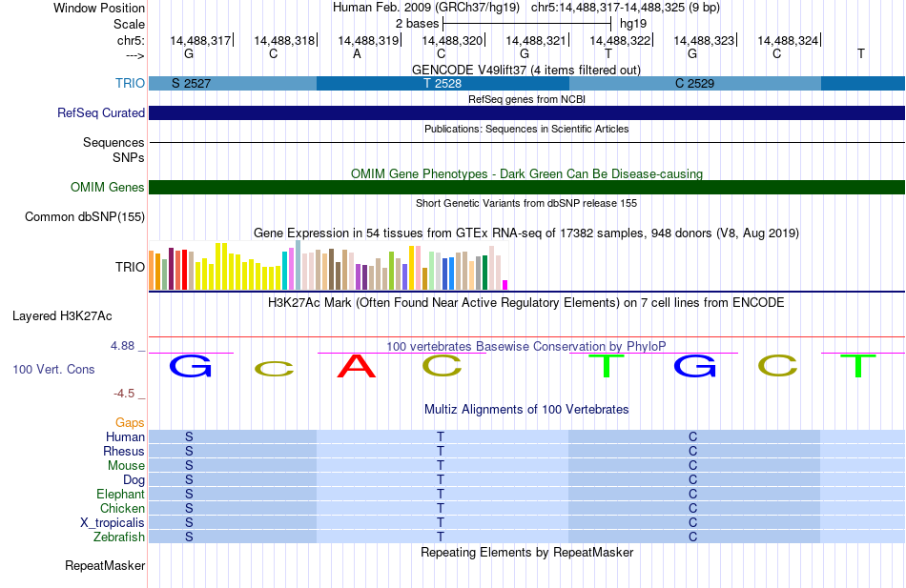The image size is (906, 588).
Task: Click the OMIM Genes track label
Action: point(107,187)
